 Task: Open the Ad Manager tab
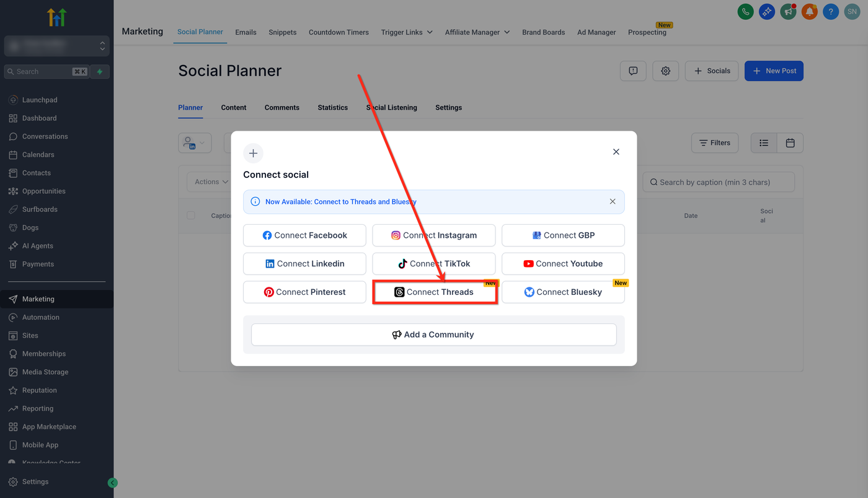(x=596, y=32)
